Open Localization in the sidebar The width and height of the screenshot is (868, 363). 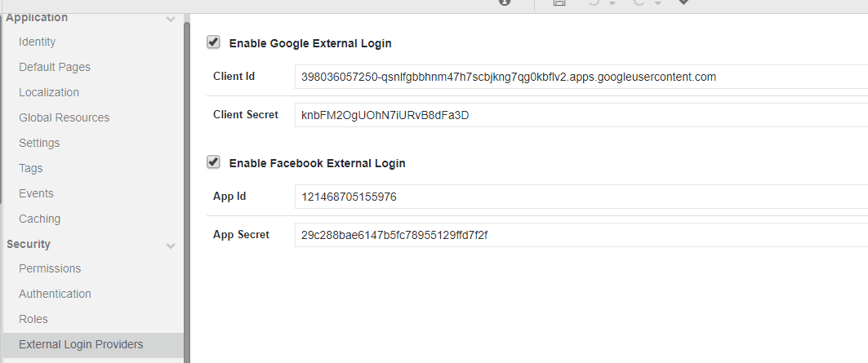(49, 92)
